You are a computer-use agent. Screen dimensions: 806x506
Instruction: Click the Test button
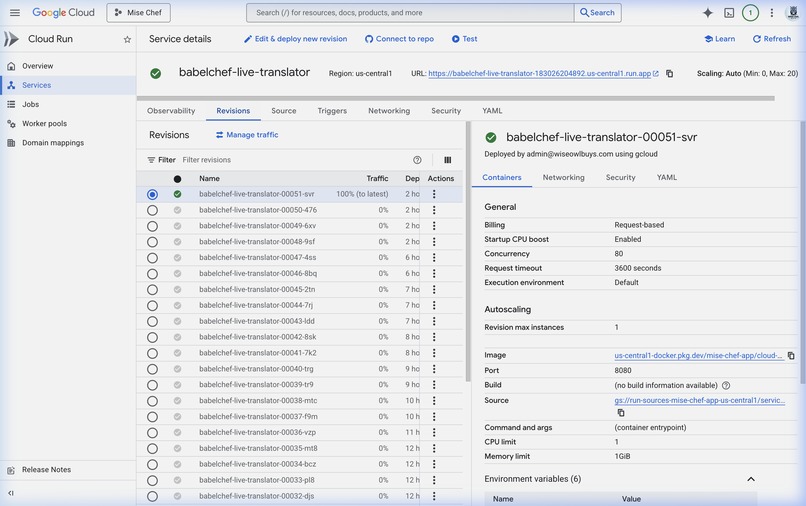pos(464,39)
